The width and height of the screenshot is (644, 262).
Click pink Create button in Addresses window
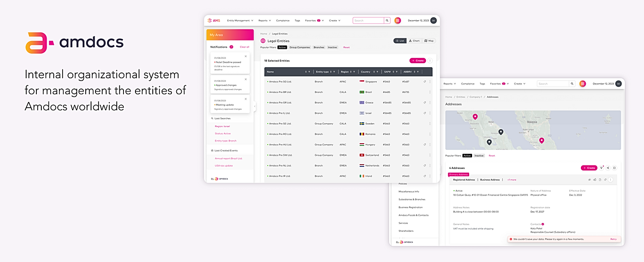point(589,168)
